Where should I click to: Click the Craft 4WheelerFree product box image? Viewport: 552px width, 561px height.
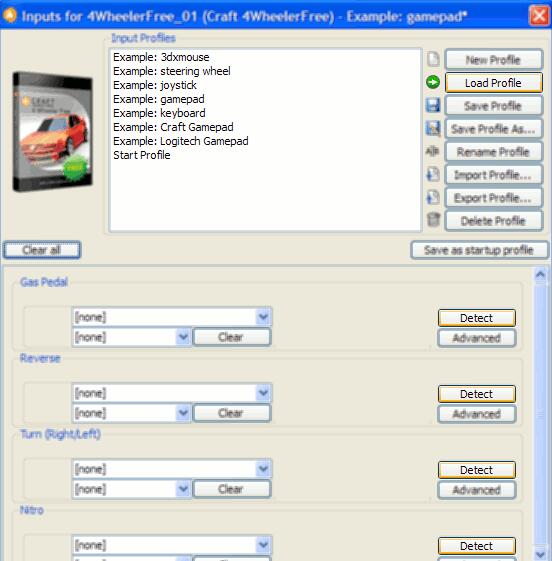[53, 132]
